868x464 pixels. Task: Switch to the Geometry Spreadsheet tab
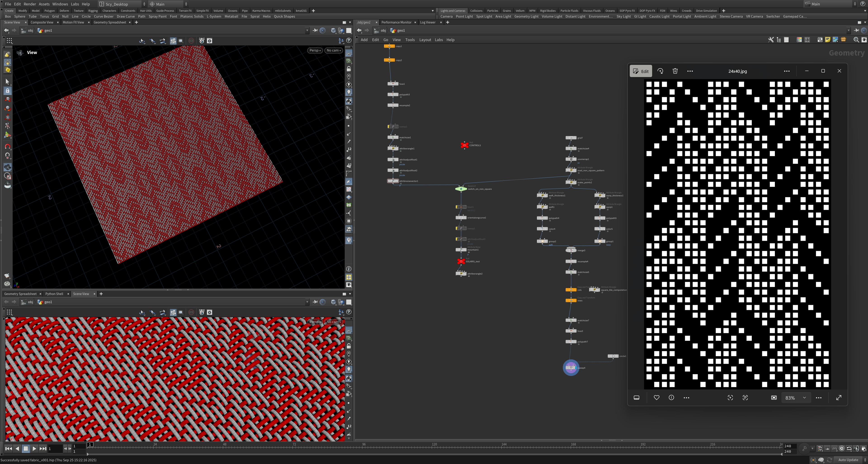109,22
